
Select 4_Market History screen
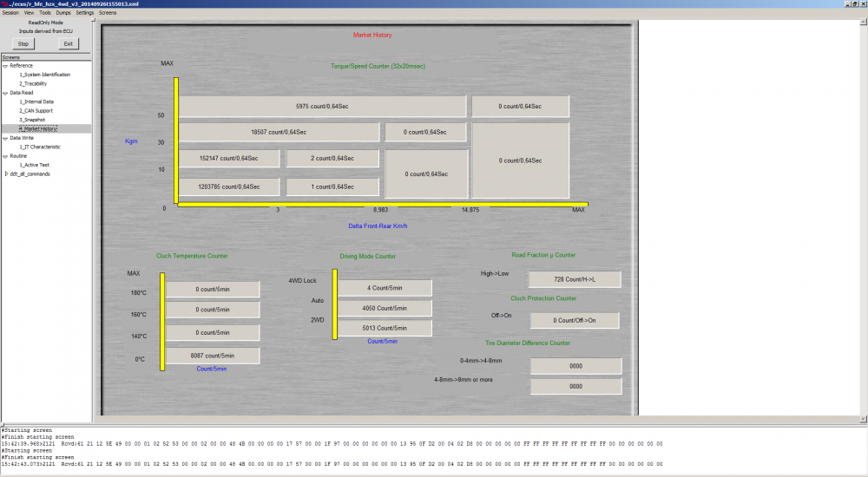tap(38, 129)
